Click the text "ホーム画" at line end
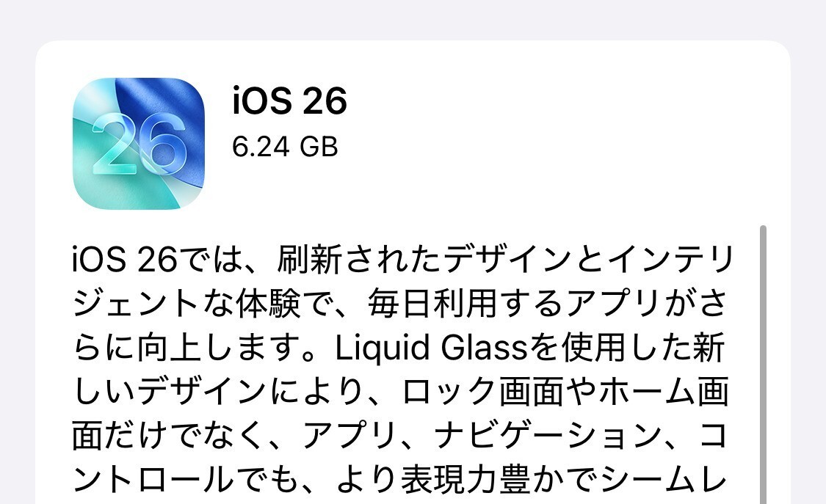 664,392
